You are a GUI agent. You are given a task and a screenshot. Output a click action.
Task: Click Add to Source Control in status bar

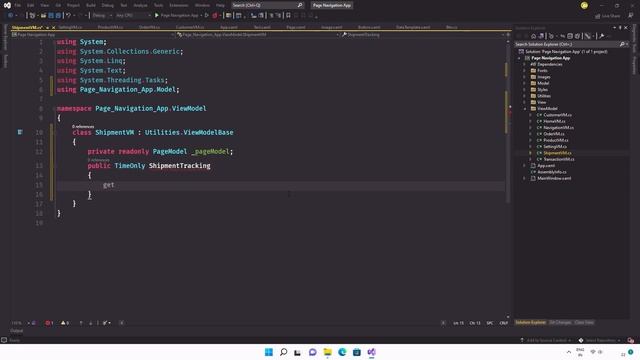tap(547, 340)
